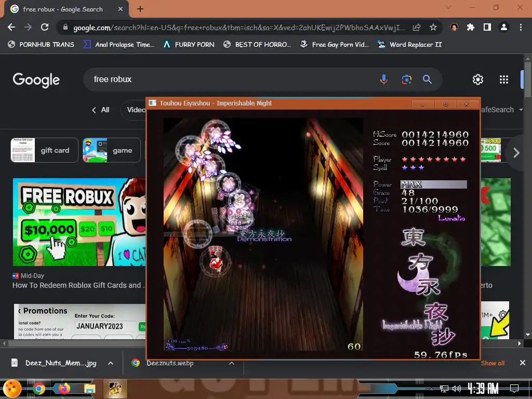Show hidden tray icons chevron
Viewport: 532px width, 399px height.
[x=432, y=389]
